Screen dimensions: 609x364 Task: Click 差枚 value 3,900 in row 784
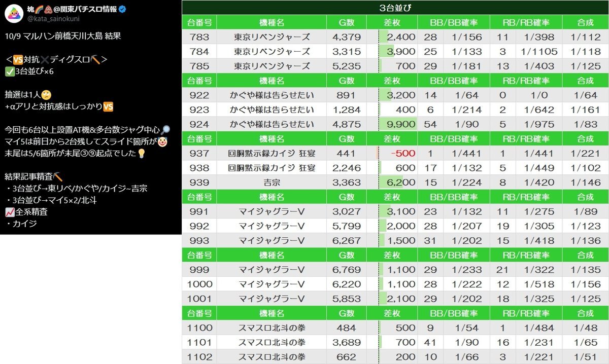pos(401,51)
